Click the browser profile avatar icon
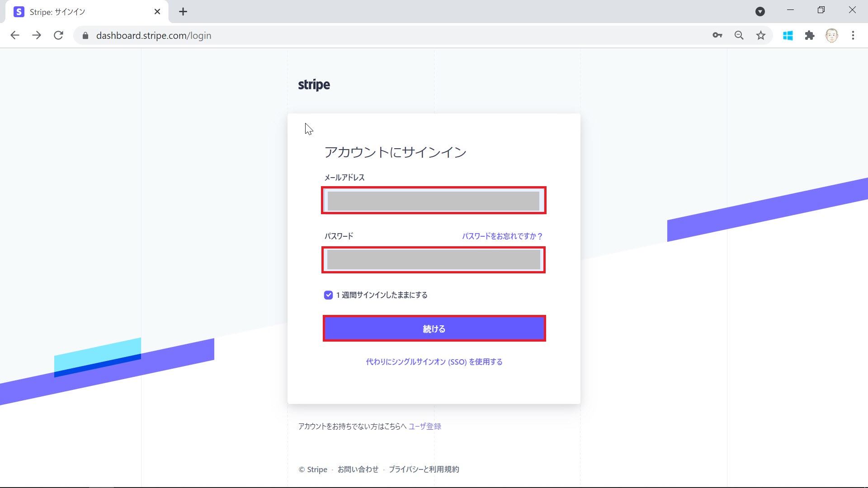 [832, 35]
